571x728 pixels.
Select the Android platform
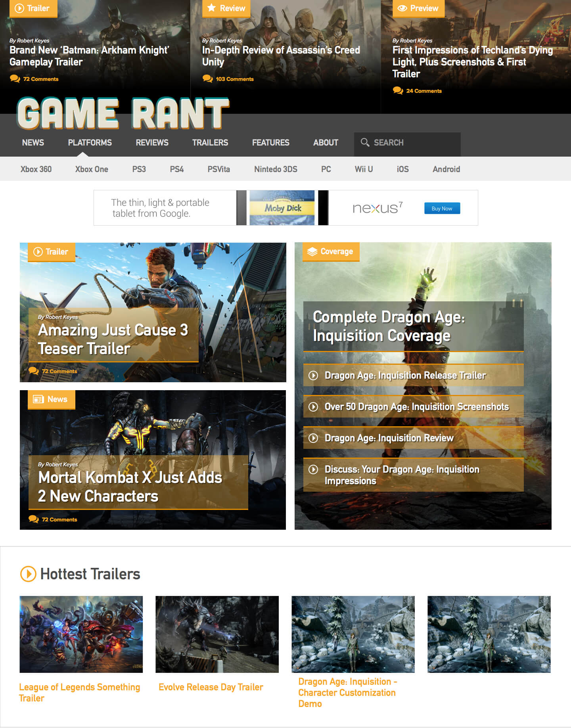[x=446, y=169]
